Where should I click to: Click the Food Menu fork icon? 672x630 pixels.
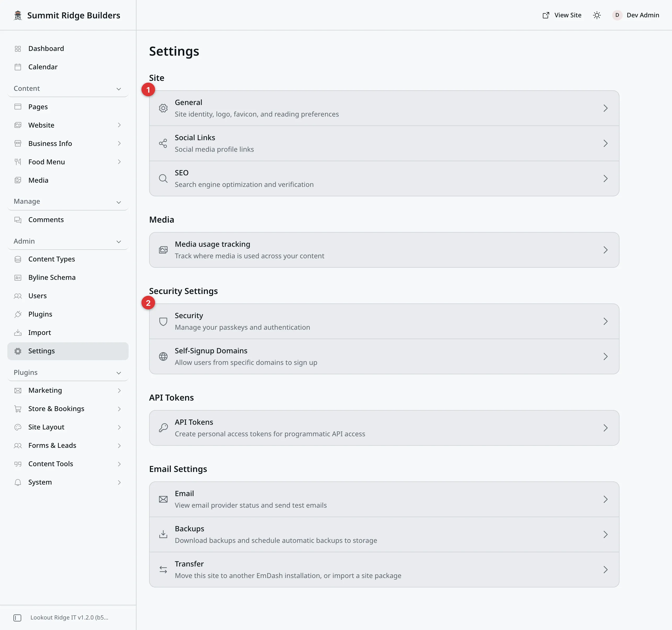click(18, 162)
